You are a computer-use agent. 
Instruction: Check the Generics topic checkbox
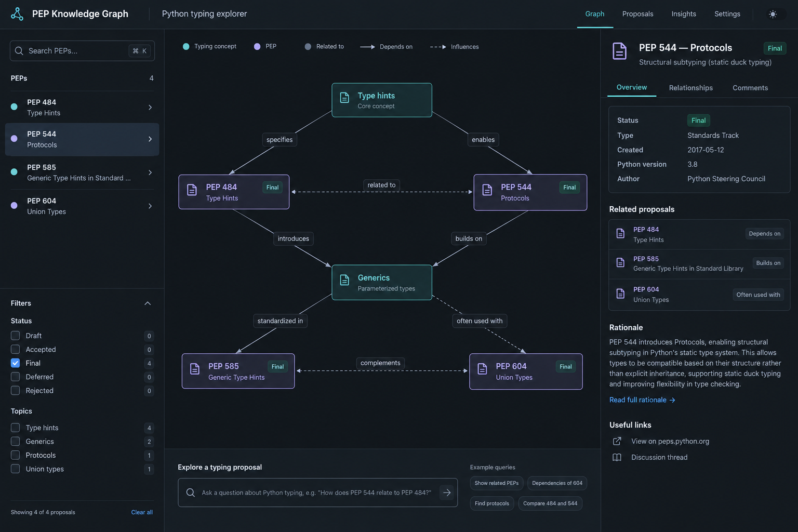click(16, 441)
